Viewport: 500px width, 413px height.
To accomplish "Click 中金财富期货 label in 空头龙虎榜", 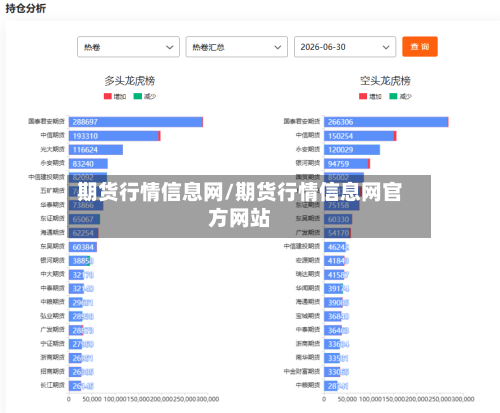I will coord(302,371).
